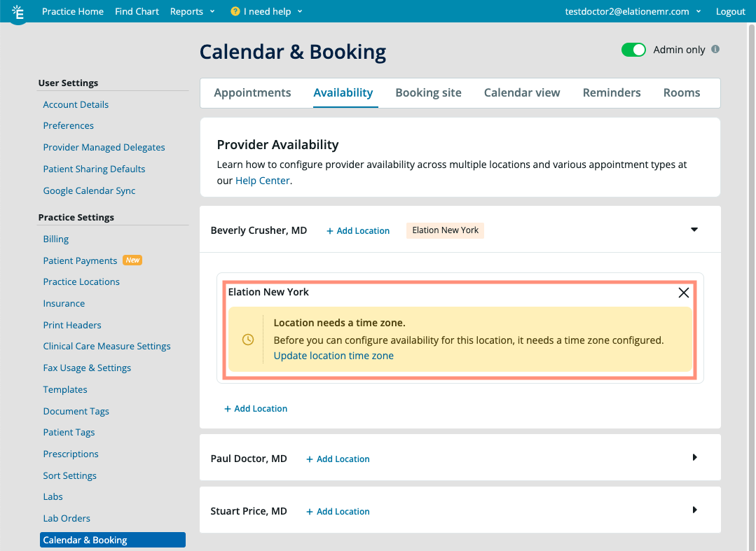756x551 pixels.
Task: Open the Help Center link
Action: point(262,181)
